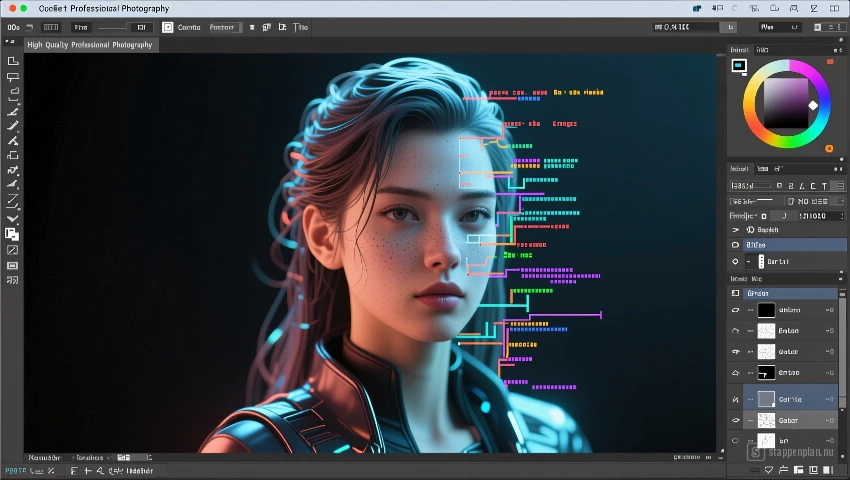Click the orange circle icon below color wheel
850x480 pixels.
click(829, 149)
